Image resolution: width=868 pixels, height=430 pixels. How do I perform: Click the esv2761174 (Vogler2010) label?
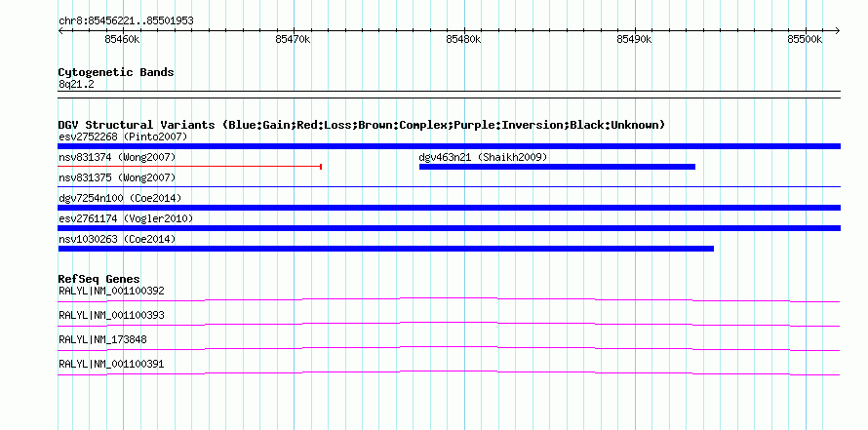(126, 218)
